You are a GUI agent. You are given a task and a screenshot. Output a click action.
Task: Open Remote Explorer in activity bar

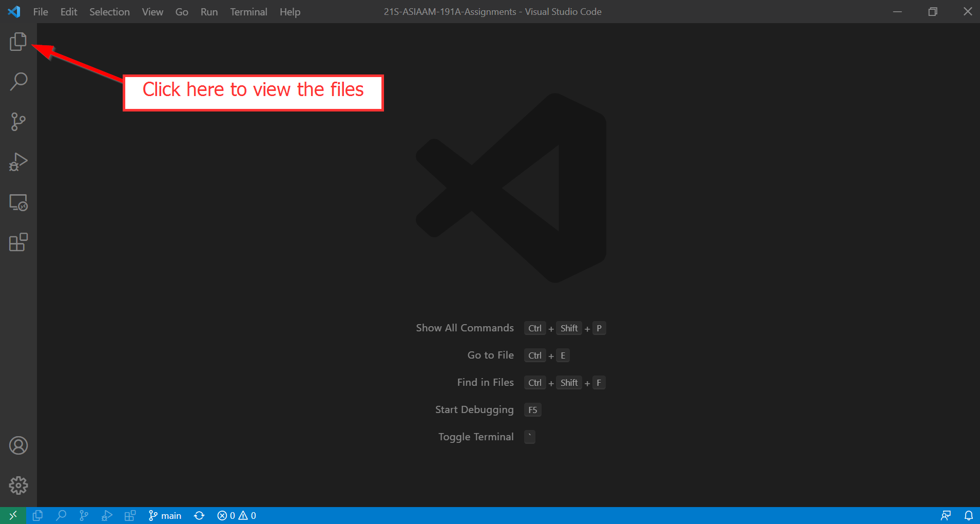[x=18, y=202]
